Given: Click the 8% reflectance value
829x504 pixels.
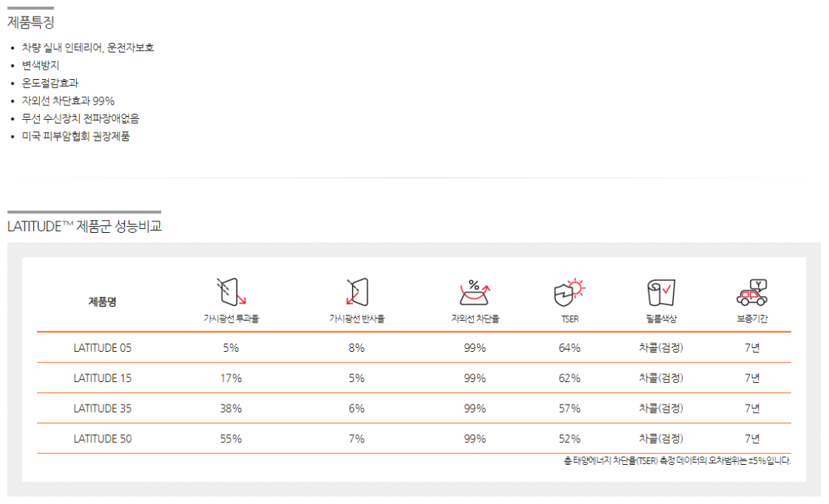Looking at the screenshot, I should tap(357, 347).
